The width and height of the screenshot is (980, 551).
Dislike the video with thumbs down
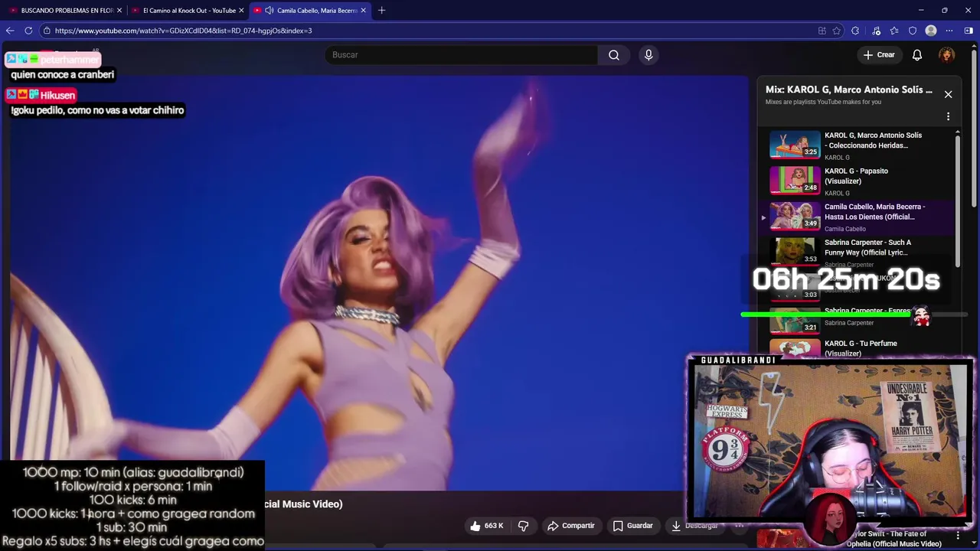point(524,526)
